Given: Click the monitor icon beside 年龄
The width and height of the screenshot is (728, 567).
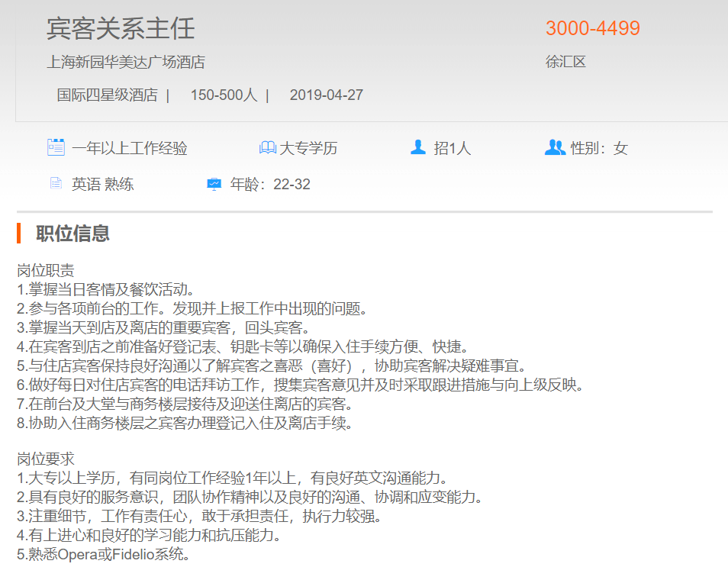Looking at the screenshot, I should point(214,184).
